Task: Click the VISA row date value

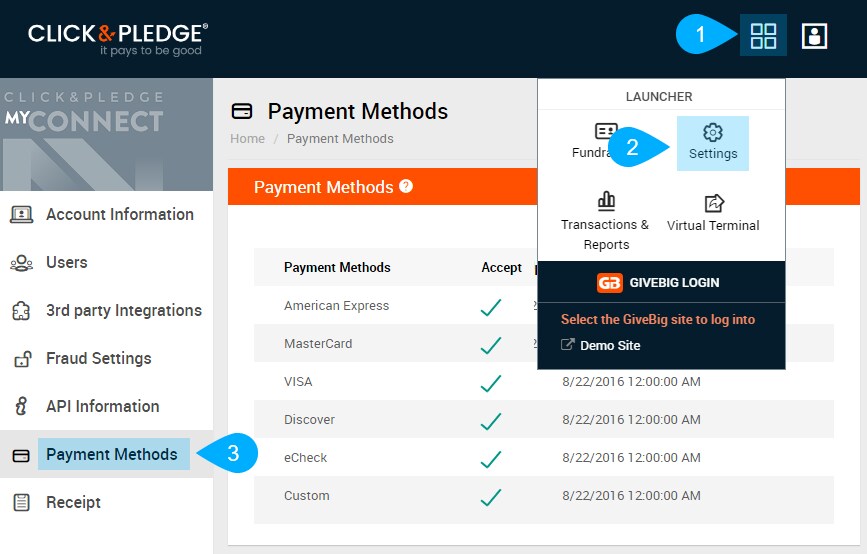Action: [631, 381]
